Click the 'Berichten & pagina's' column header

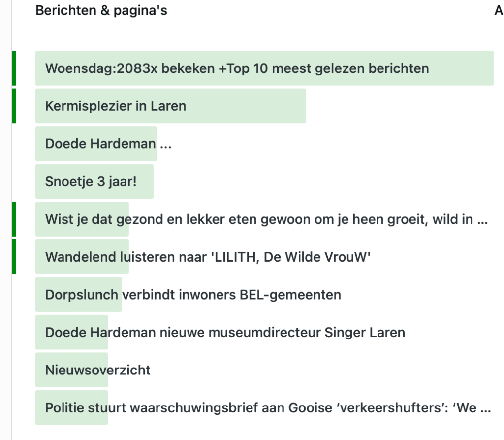pos(101,11)
